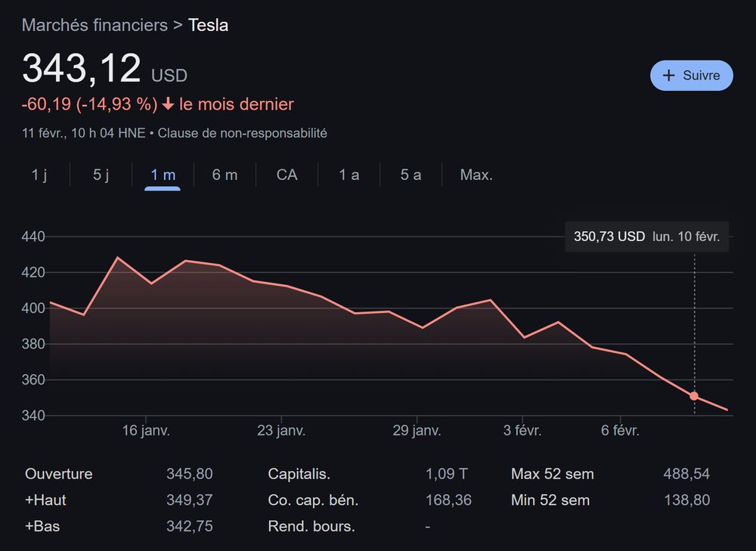The image size is (756, 551).
Task: Open the Clause de non-responsabilité link
Action: point(242,133)
